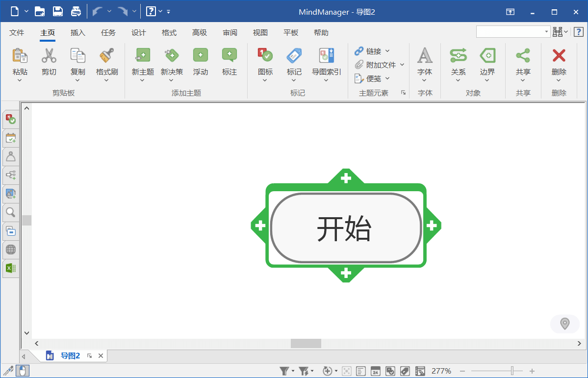Save the map with the floppy disk icon
The width and height of the screenshot is (588, 378).
[58, 11]
